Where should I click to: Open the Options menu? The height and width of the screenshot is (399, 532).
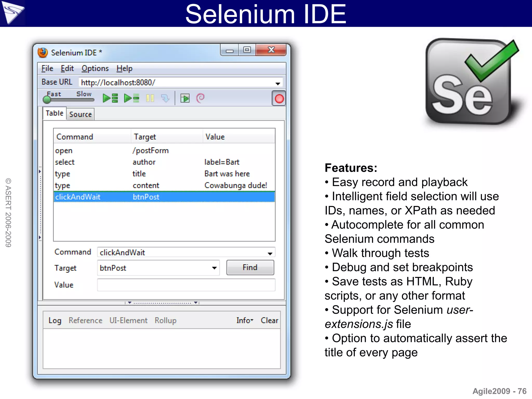point(95,68)
